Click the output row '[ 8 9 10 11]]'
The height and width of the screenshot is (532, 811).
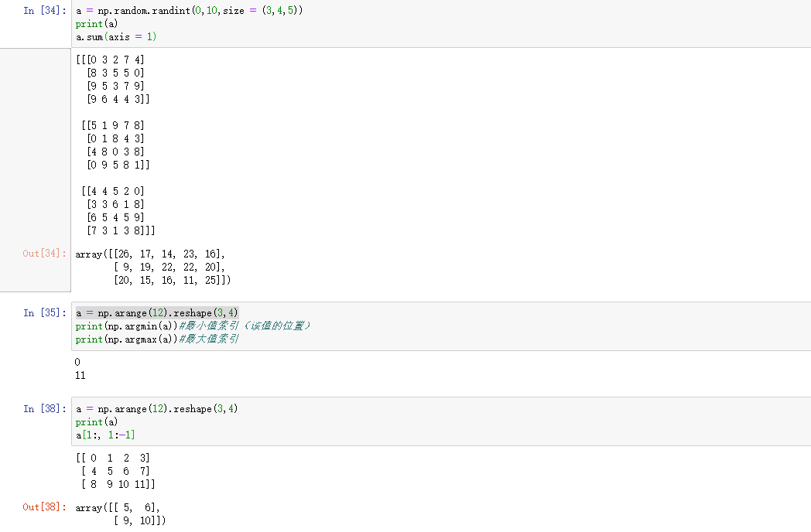pos(118,484)
